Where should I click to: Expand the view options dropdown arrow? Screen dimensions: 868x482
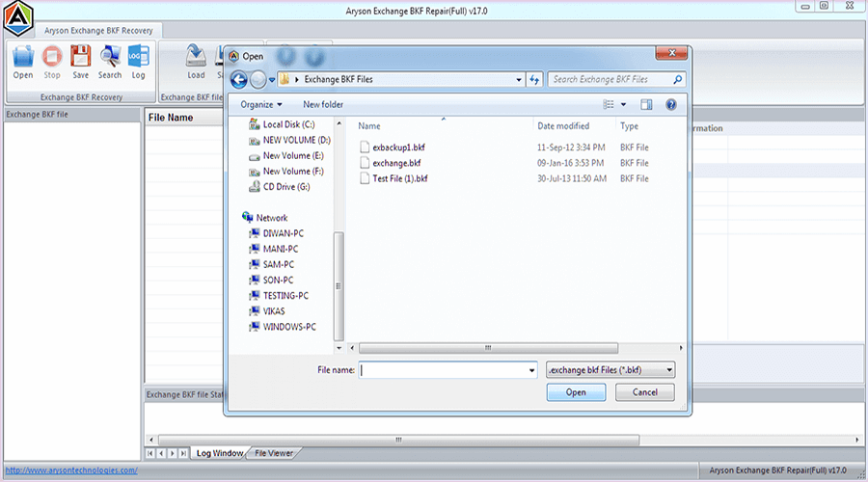coord(623,104)
